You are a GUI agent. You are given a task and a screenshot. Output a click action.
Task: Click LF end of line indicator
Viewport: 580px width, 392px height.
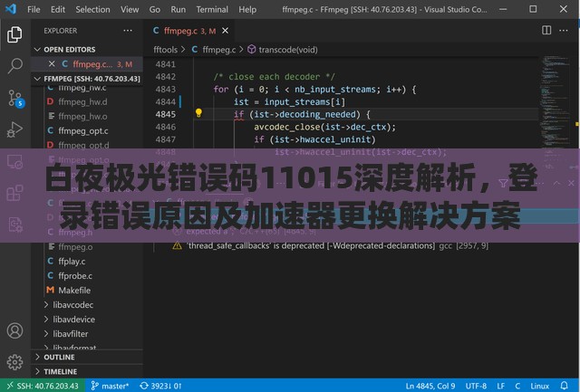tap(501, 386)
